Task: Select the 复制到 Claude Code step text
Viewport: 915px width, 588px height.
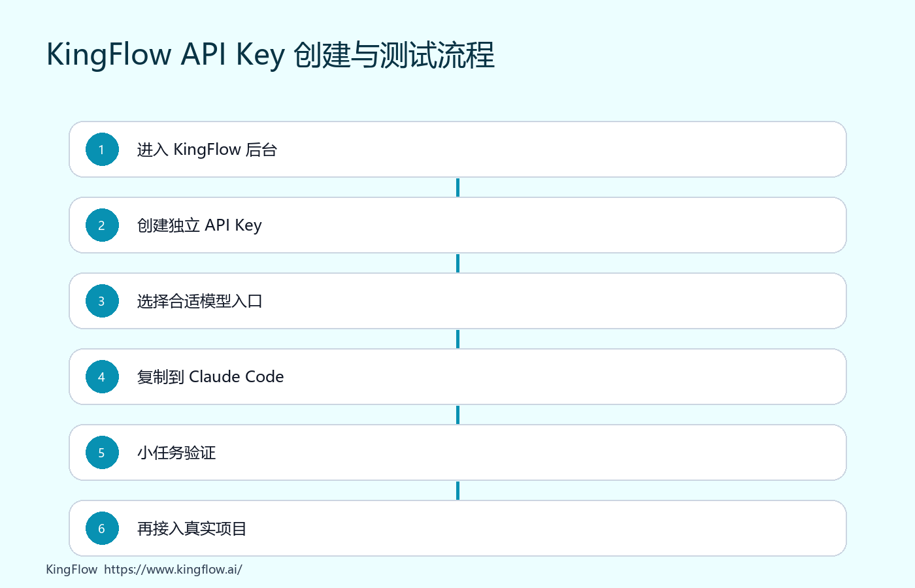Action: 210,377
